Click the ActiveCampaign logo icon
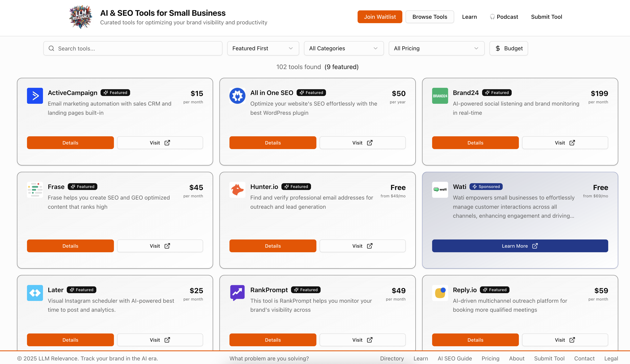 pyautogui.click(x=35, y=96)
